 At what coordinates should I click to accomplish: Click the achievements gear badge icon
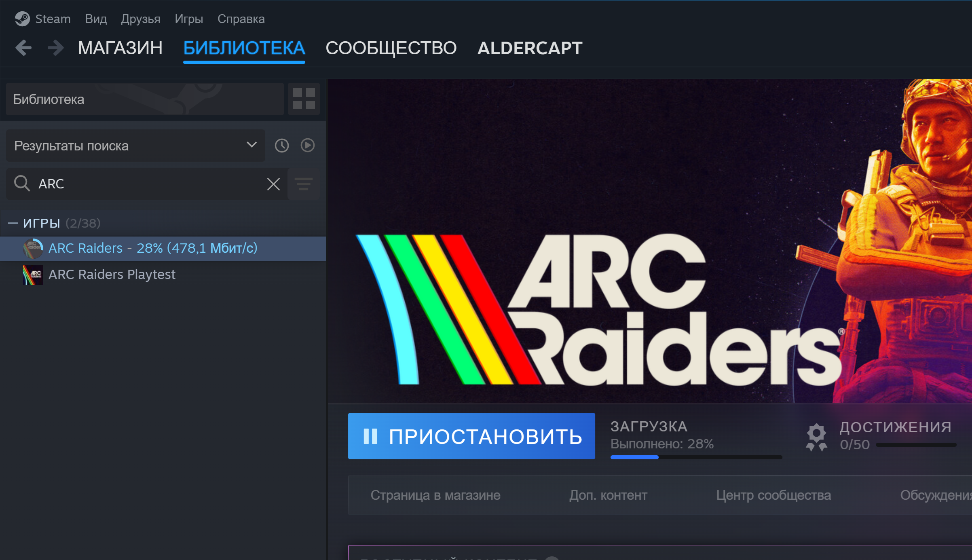tap(816, 437)
